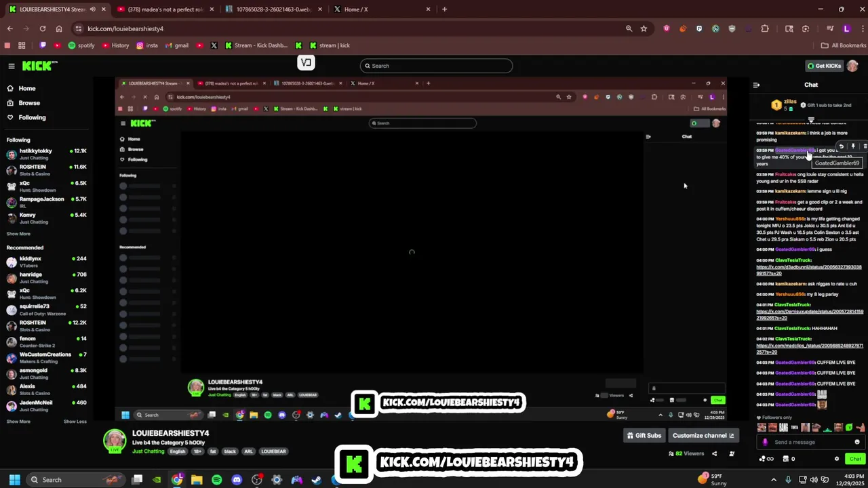Click Just Chatting category link

148,451
